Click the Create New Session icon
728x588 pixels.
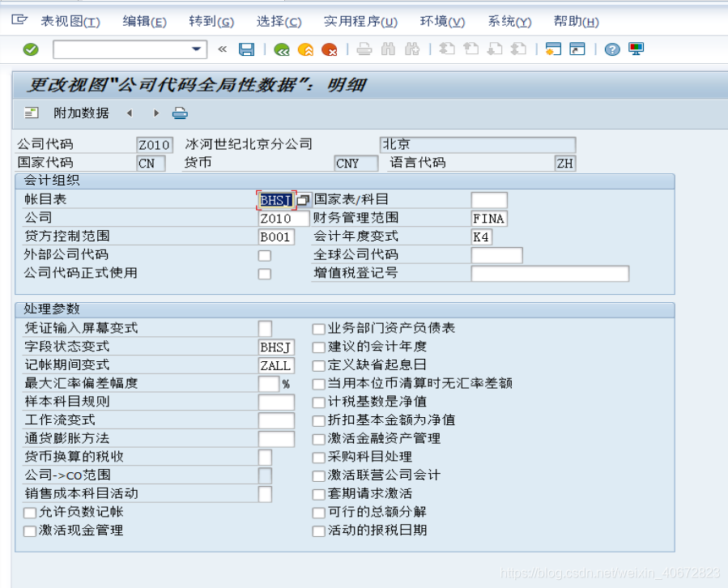(553, 49)
